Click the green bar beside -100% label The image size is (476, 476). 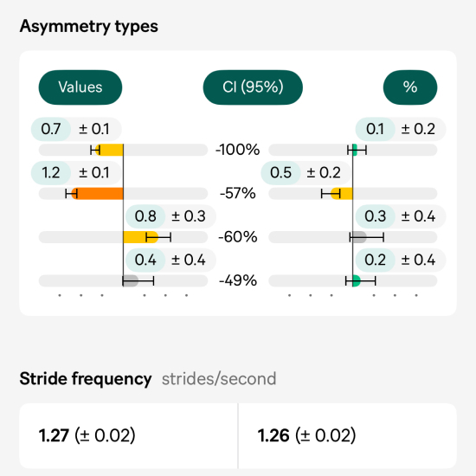tap(355, 150)
